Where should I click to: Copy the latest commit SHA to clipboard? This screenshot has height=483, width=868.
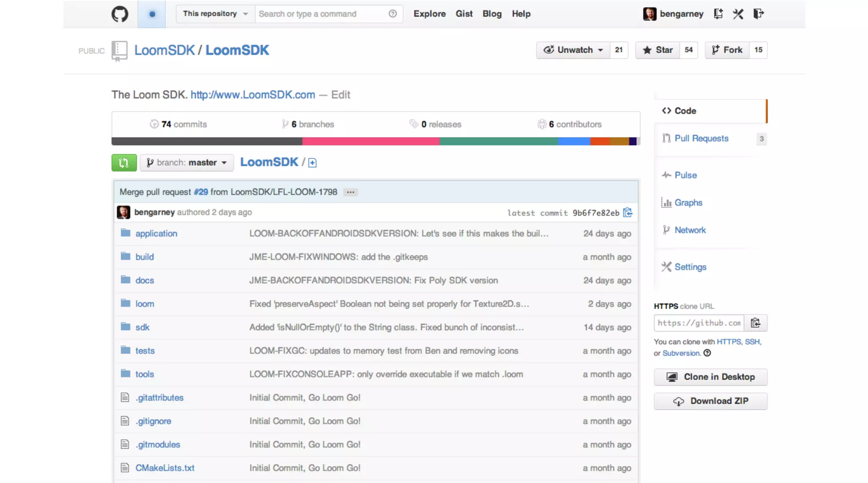[628, 212]
